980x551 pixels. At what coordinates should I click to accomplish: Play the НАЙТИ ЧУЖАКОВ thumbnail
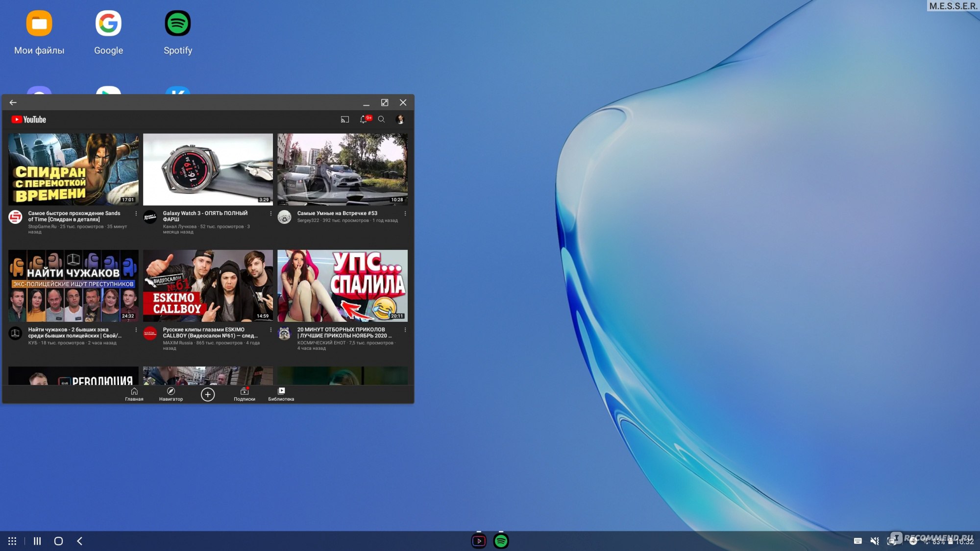(73, 286)
